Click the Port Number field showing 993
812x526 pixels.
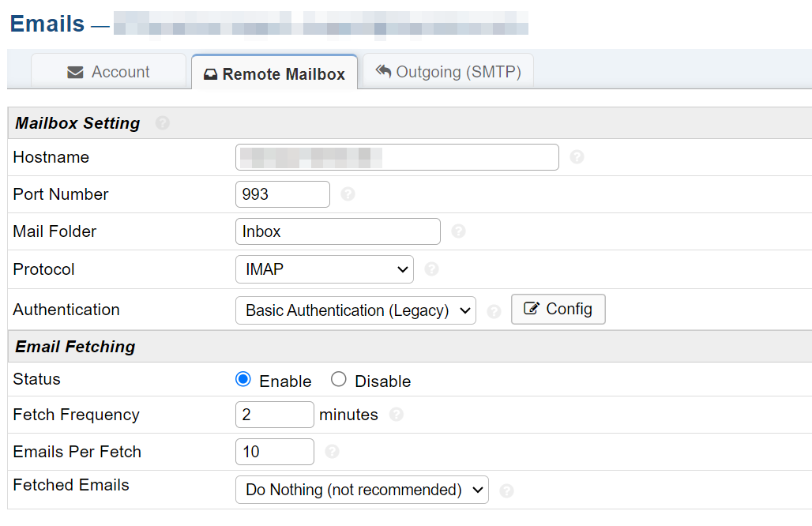[x=282, y=194]
